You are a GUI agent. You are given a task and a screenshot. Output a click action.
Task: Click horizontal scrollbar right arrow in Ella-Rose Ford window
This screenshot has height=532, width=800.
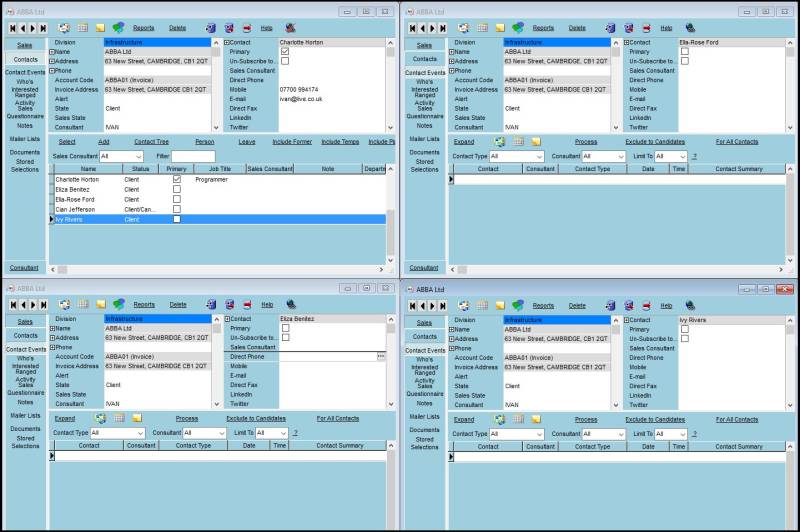coord(781,269)
